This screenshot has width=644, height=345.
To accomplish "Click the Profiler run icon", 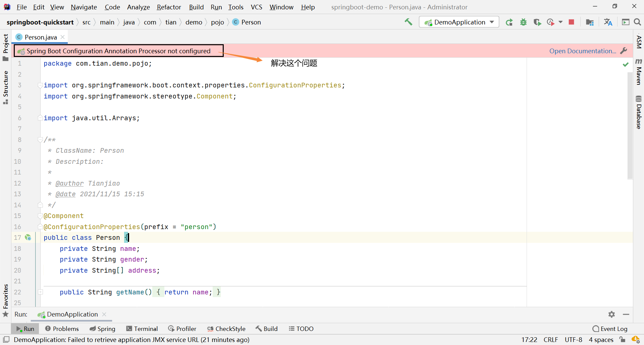I will coord(550,22).
